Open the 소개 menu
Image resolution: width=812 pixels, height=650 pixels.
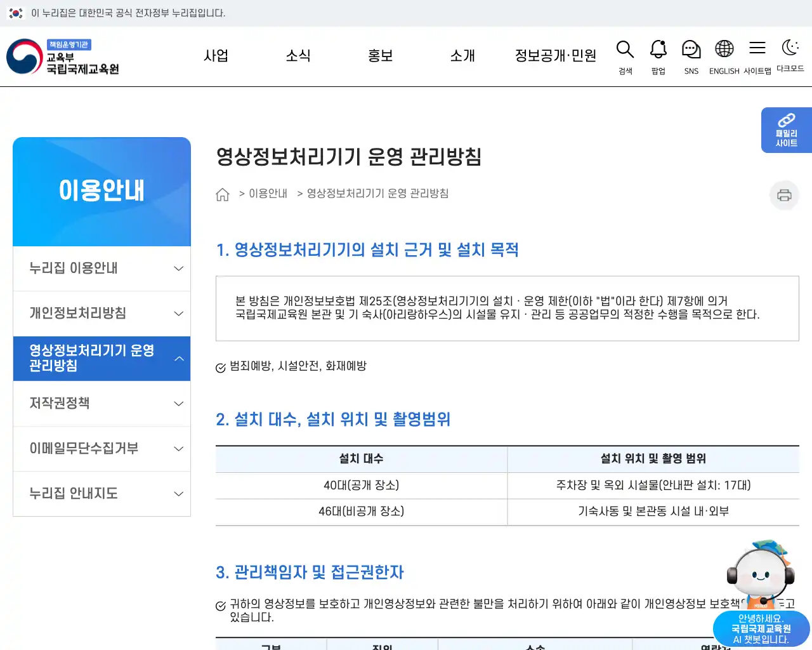[x=462, y=56]
